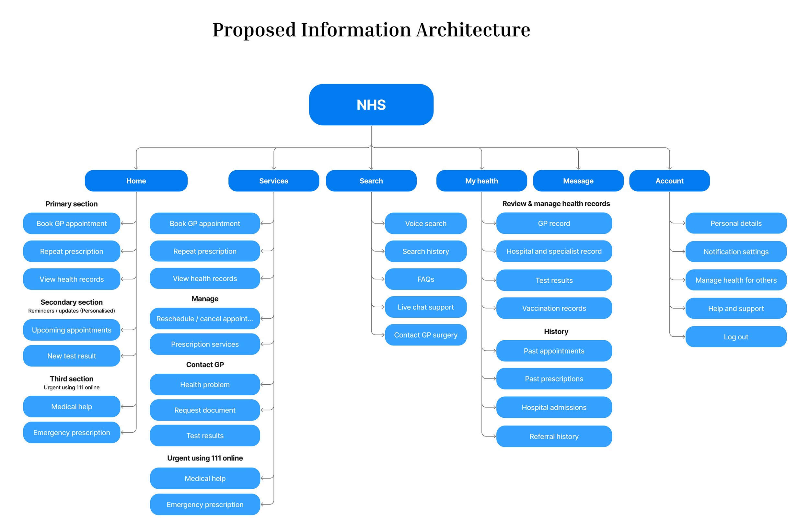Click Upcoming appointments box
The width and height of the screenshot is (810, 532).
(72, 330)
